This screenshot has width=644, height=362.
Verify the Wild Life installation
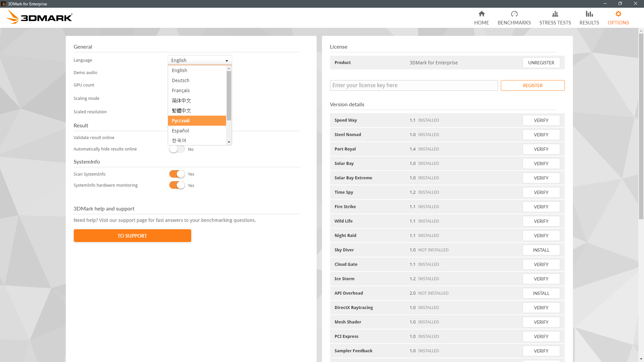(541, 221)
